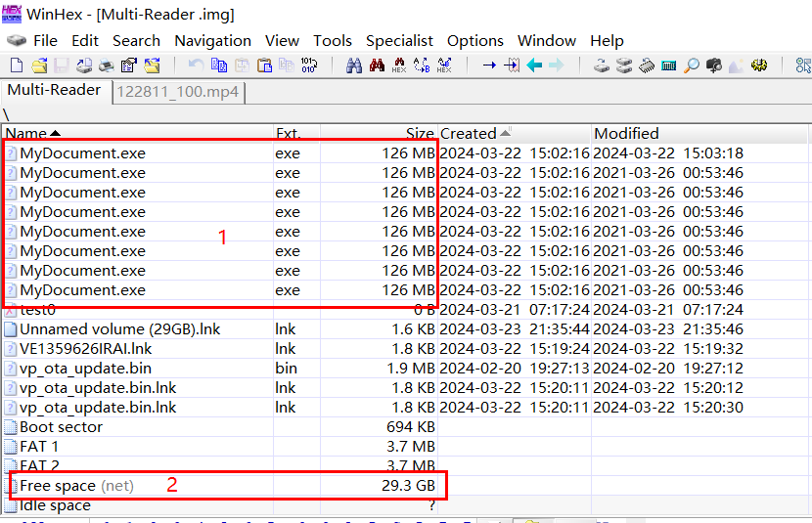This screenshot has height=523, width=812.
Task: Open the Navigation menu
Action: coord(213,41)
